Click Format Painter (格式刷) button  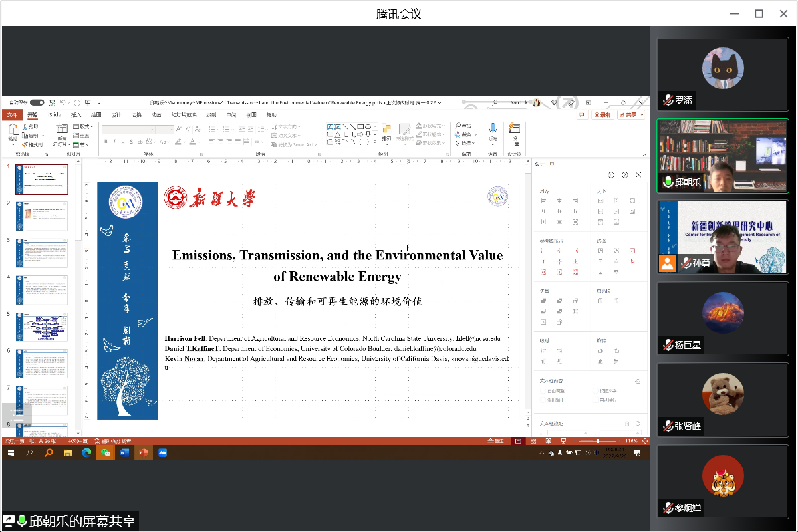[33, 144]
